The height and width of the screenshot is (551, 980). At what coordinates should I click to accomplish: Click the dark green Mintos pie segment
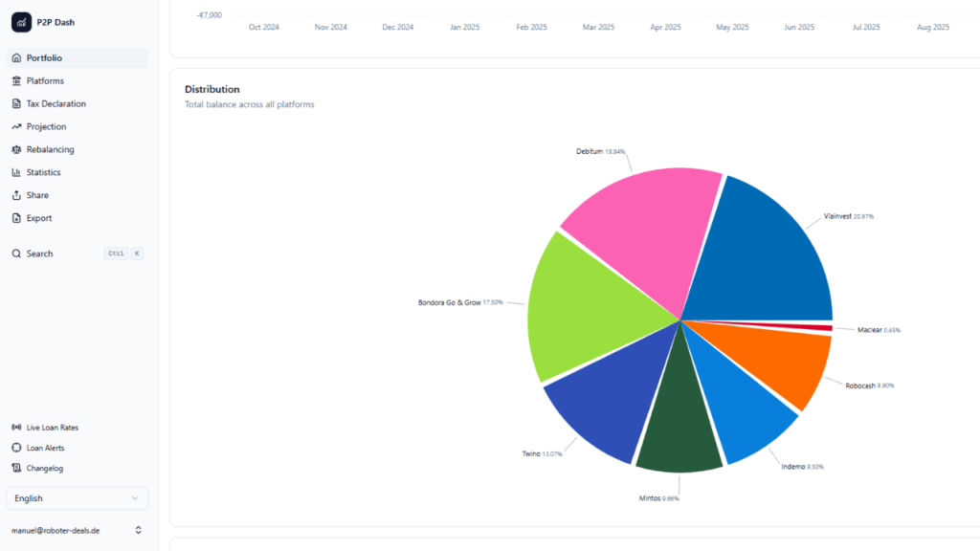click(x=679, y=421)
